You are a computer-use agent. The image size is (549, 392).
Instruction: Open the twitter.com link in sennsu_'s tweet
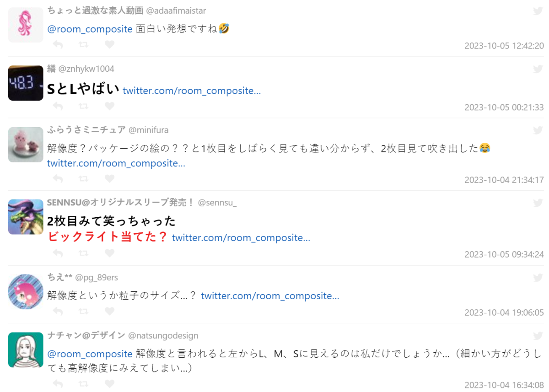click(241, 238)
